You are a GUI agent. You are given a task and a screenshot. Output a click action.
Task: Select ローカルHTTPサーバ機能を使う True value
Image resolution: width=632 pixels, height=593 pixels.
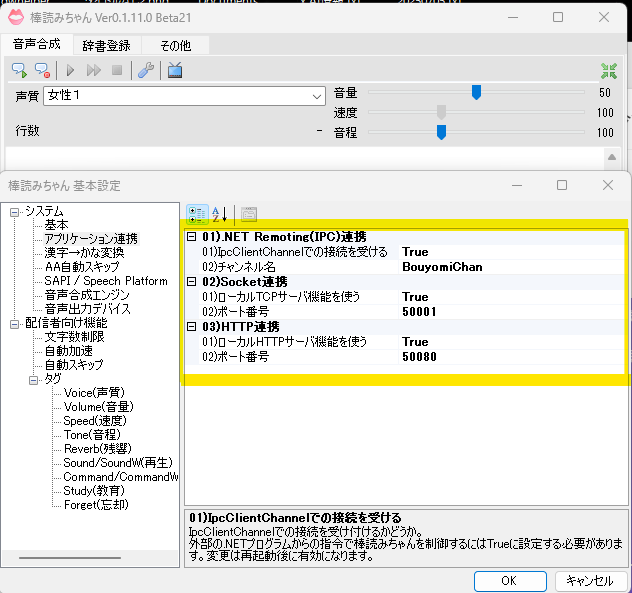[415, 342]
